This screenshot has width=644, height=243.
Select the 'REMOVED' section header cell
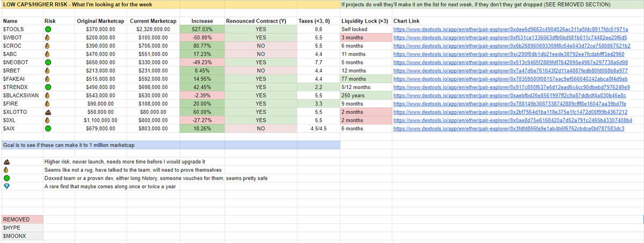pos(22,219)
